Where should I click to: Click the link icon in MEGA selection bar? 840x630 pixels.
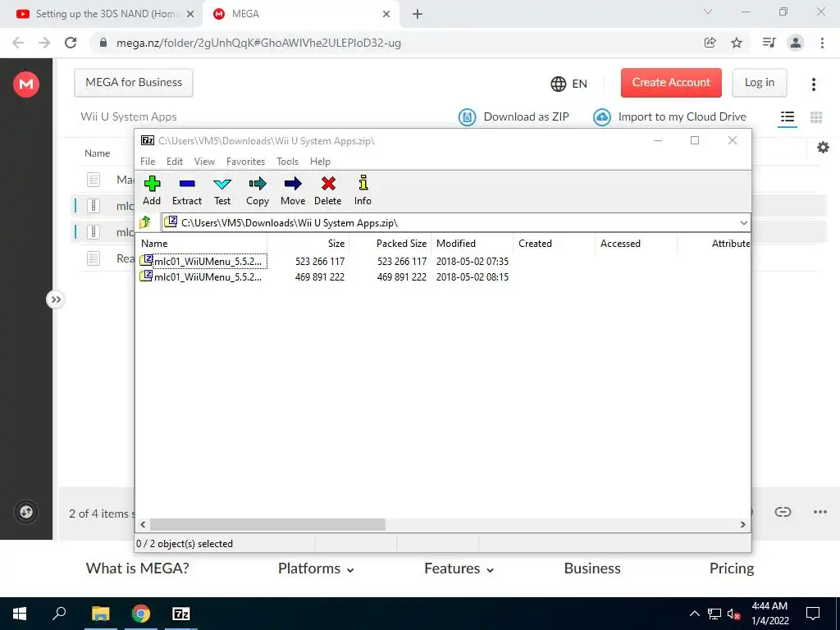pos(783,512)
